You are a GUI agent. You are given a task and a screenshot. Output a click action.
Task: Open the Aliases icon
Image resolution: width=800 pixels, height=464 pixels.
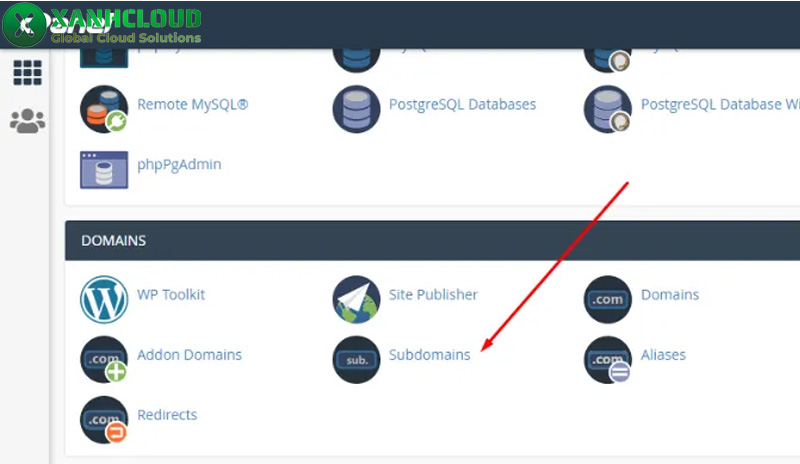coord(608,359)
